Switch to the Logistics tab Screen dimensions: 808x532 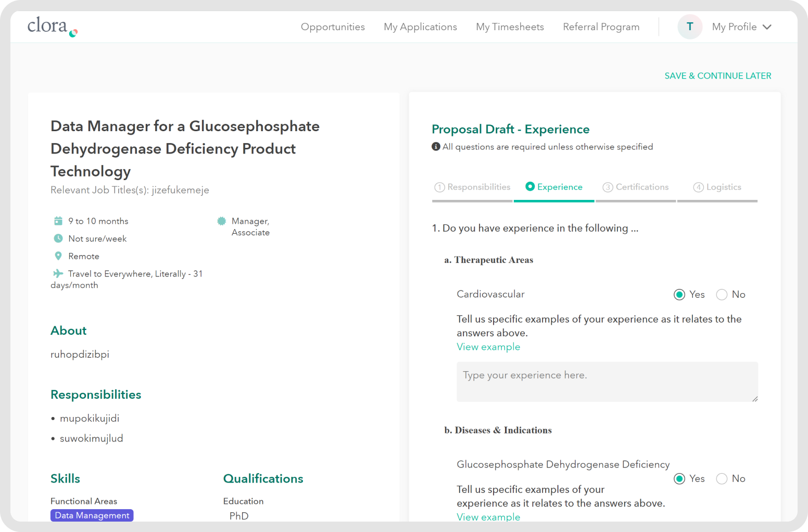(724, 187)
